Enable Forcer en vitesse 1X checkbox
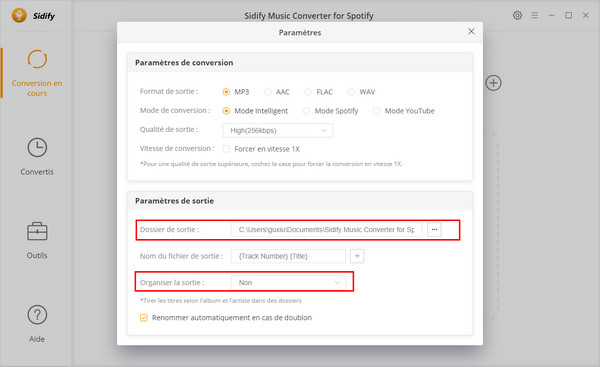The width and height of the screenshot is (600, 367). (x=227, y=149)
